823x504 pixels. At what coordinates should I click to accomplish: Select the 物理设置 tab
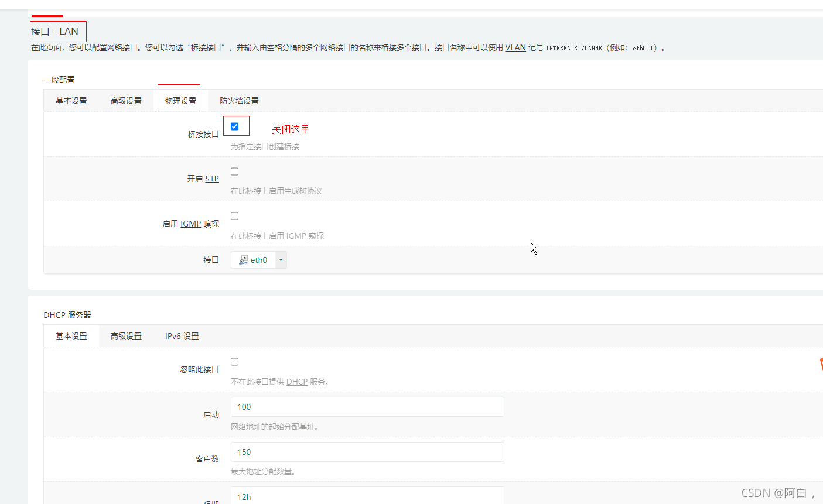pyautogui.click(x=180, y=101)
